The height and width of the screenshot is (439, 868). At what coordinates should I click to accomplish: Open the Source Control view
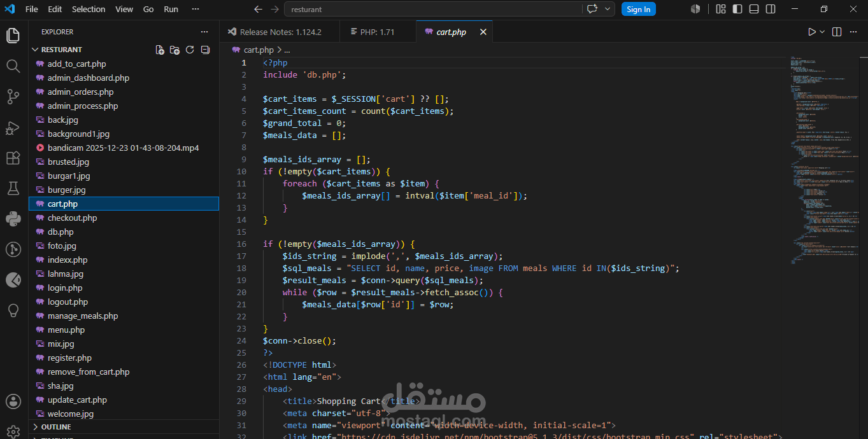pos(13,96)
